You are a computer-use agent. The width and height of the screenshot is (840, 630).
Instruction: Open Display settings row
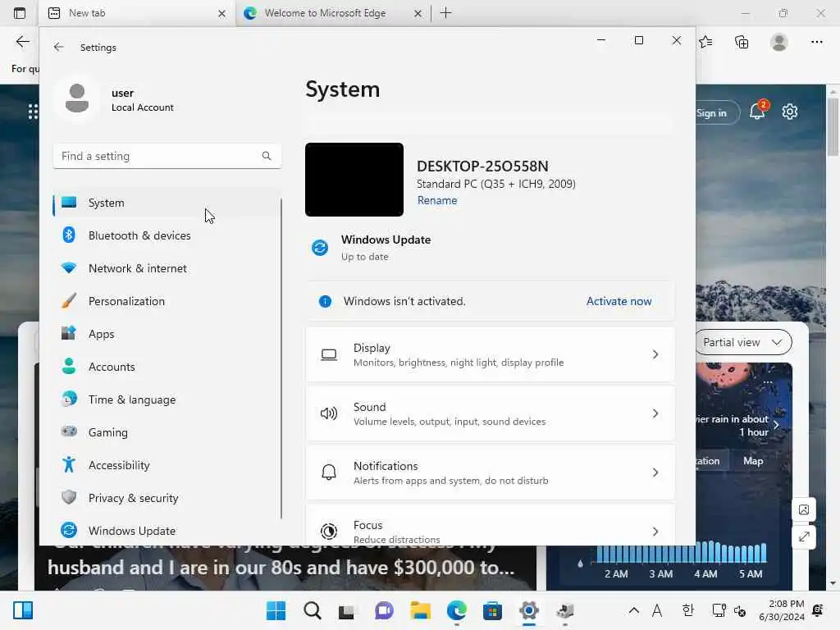click(491, 354)
